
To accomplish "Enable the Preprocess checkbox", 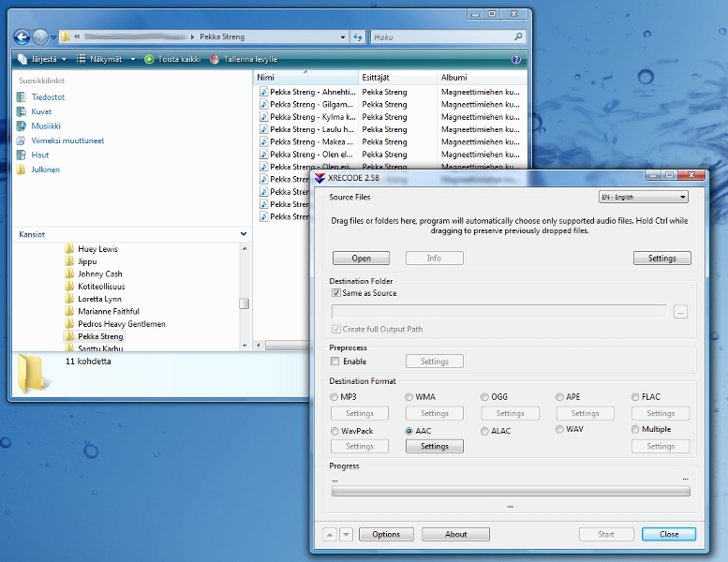I will [x=335, y=361].
